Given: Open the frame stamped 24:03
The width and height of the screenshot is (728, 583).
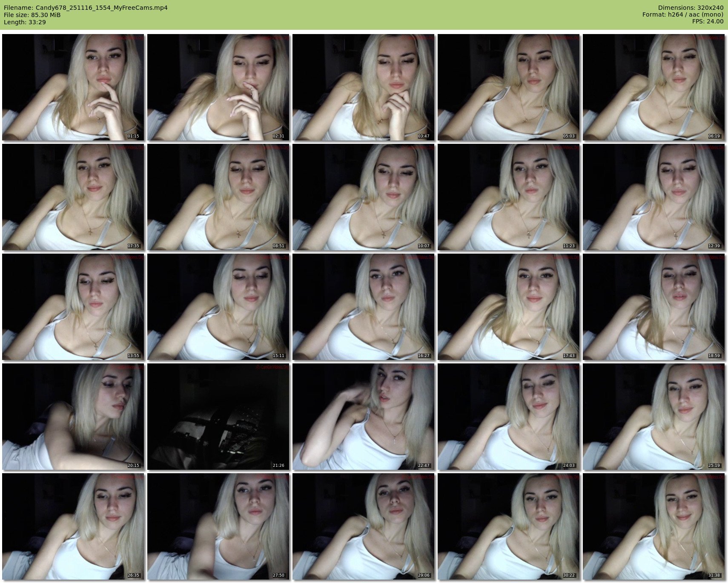Looking at the screenshot, I should (509, 417).
